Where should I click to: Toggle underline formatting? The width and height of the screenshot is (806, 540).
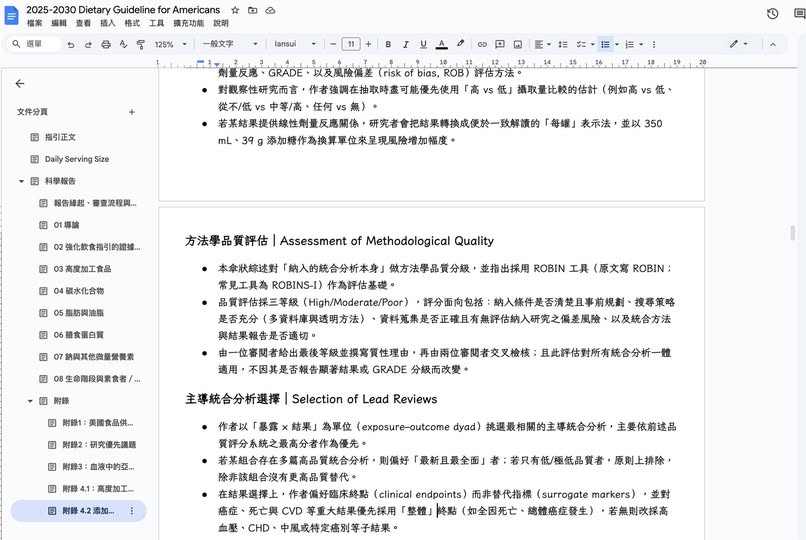pyautogui.click(x=423, y=44)
